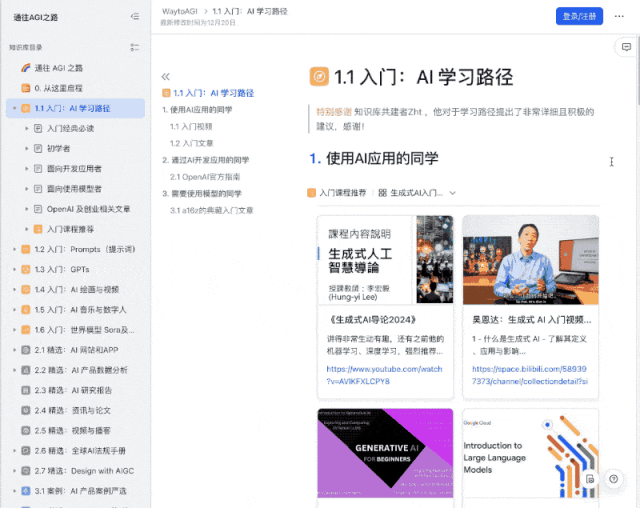Viewport: 640px width, 508px height.
Task: Select 1.1 入门: AI 学习路径 in sidebar
Action: click(76, 108)
